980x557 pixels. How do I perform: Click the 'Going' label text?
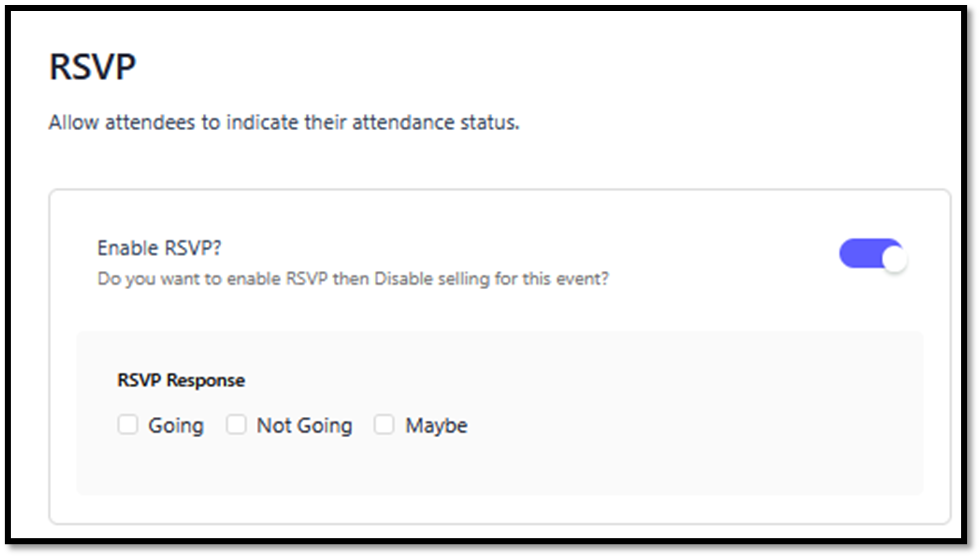[176, 426]
